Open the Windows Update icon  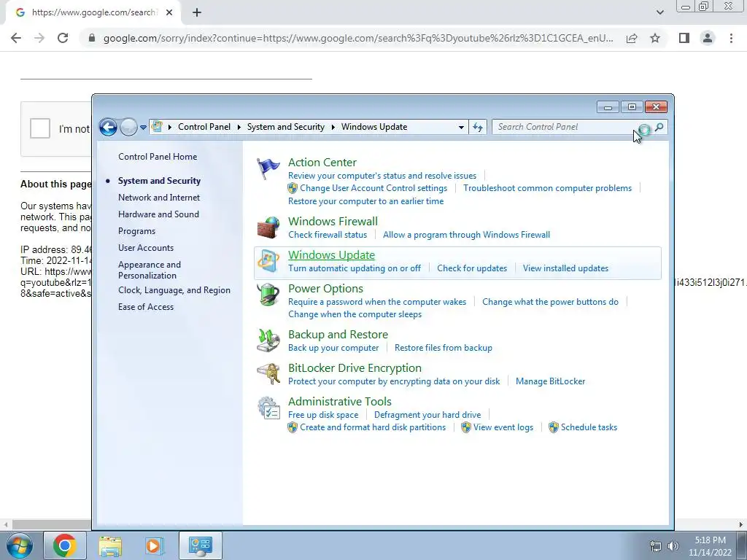point(268,261)
